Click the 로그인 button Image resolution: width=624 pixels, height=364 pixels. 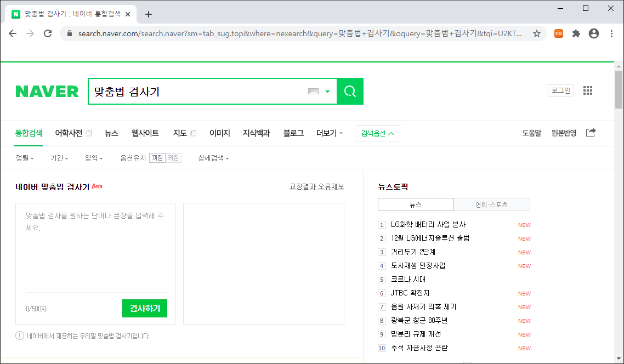[x=561, y=90]
